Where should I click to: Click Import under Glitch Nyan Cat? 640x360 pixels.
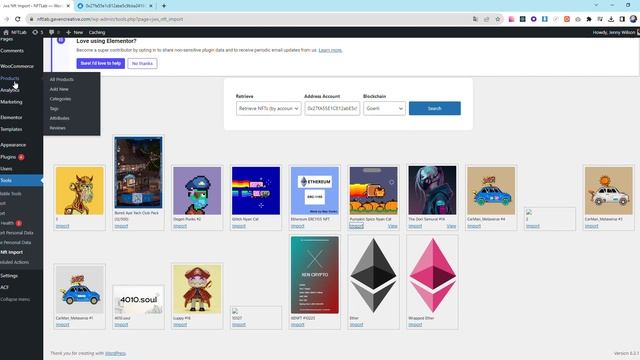239,226
